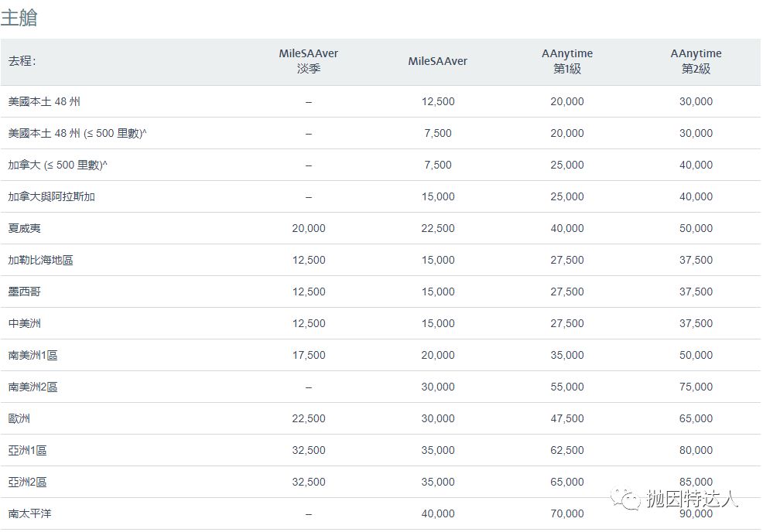This screenshot has height=532, width=763.
Task: Click the AAnytime 第1級 column header
Action: 567,61
